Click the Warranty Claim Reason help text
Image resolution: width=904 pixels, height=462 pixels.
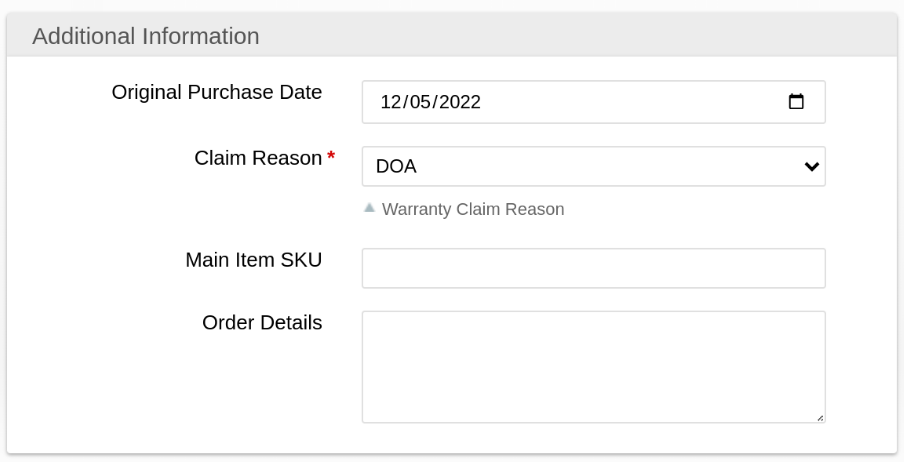[473, 209]
